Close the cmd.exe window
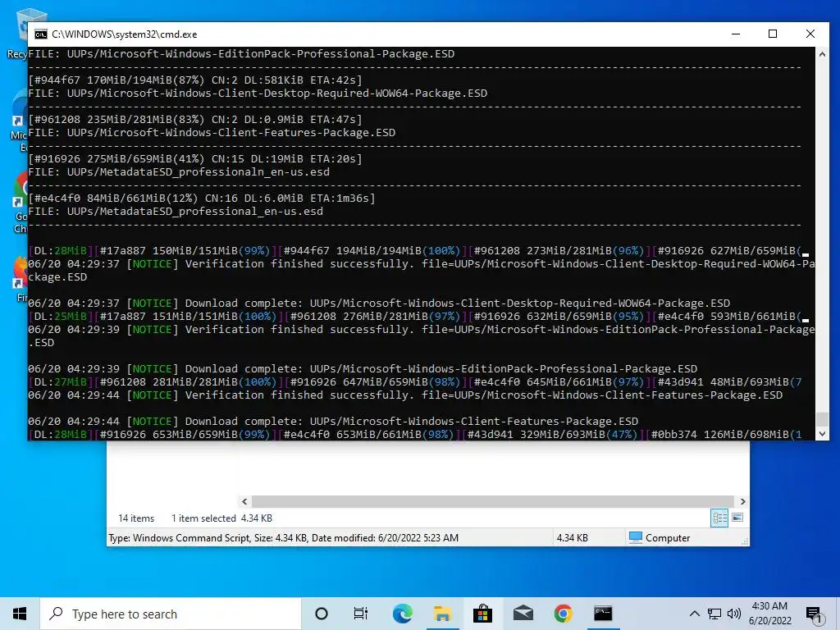 tap(810, 34)
